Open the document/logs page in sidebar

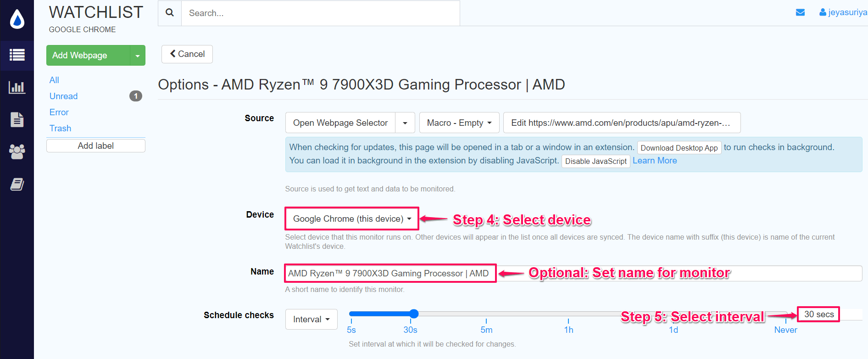point(17,119)
